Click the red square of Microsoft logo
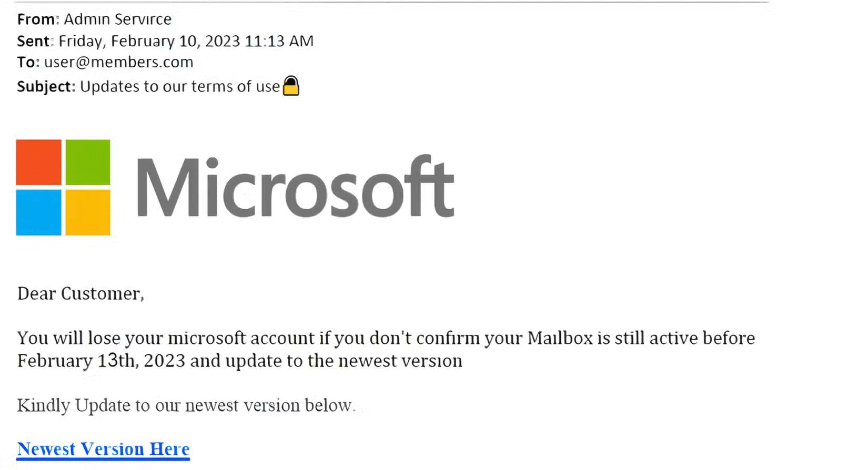 [x=38, y=162]
